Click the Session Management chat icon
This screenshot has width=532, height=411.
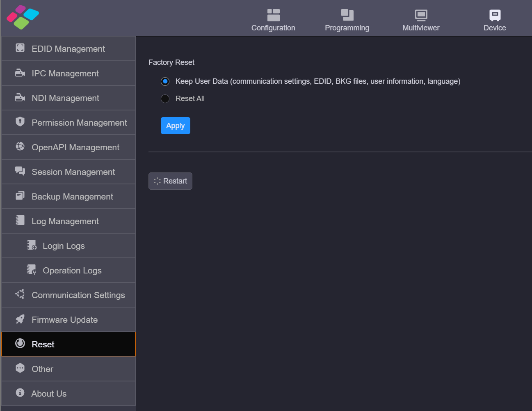coord(20,171)
